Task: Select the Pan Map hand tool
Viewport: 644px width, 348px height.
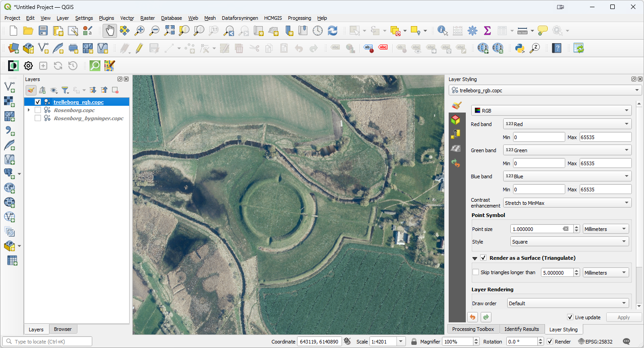Action: tap(110, 31)
